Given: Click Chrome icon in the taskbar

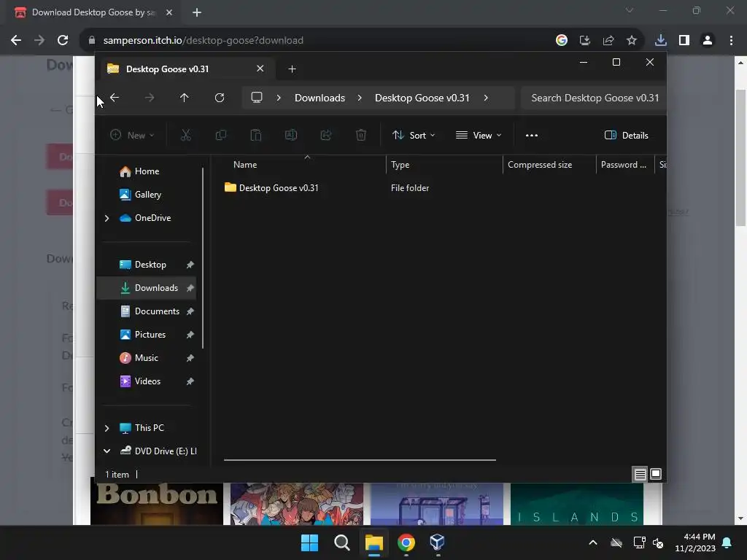Looking at the screenshot, I should [406, 542].
